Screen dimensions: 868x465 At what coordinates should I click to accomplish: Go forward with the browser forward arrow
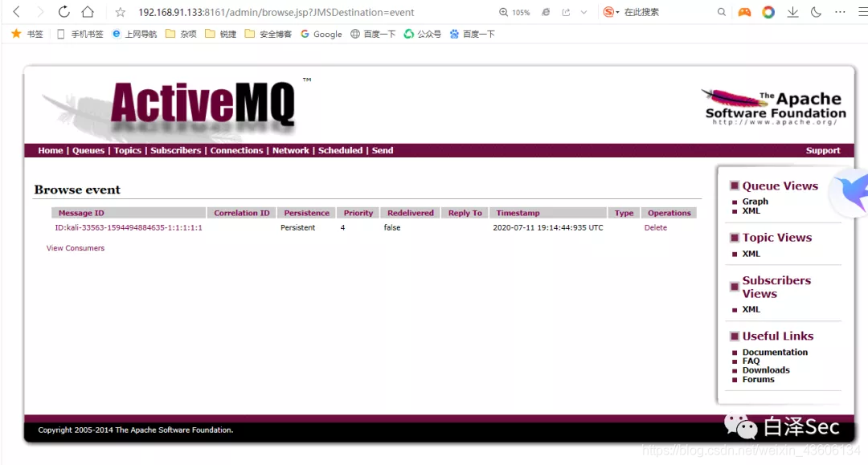40,11
